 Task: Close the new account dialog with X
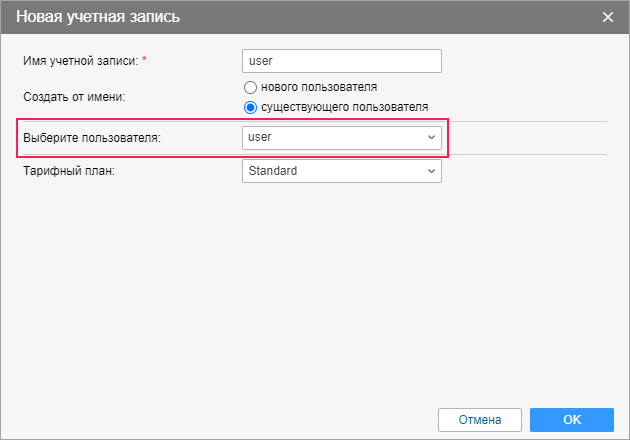click(608, 17)
